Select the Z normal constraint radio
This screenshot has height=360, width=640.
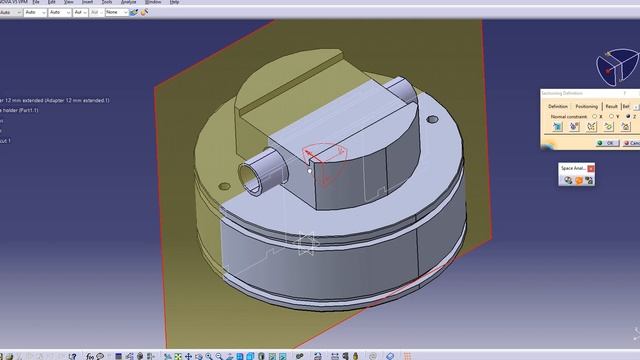click(628, 117)
